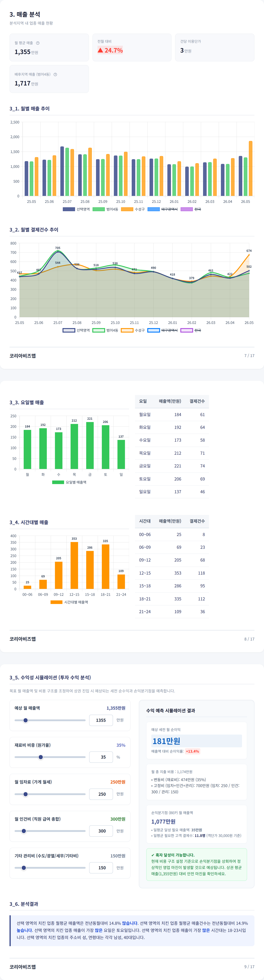Toggle the 시간대별 매출액 legend item
Screen dimensions: 264x980
(x=69, y=602)
